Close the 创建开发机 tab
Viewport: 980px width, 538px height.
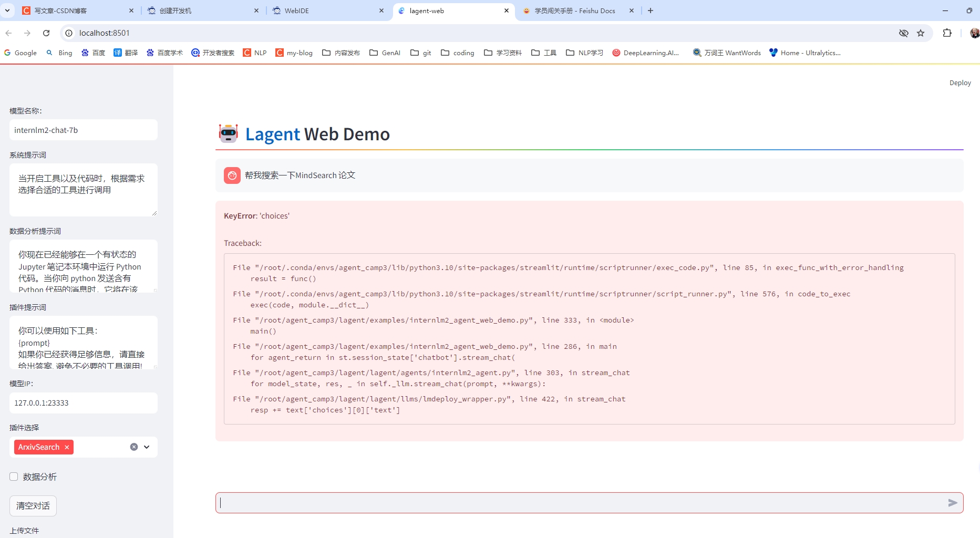coord(256,11)
